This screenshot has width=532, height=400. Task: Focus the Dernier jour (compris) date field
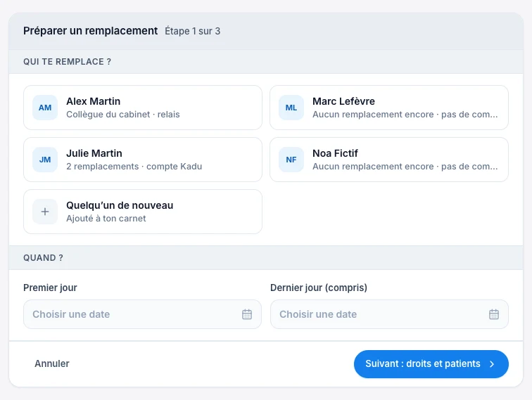tap(390, 314)
